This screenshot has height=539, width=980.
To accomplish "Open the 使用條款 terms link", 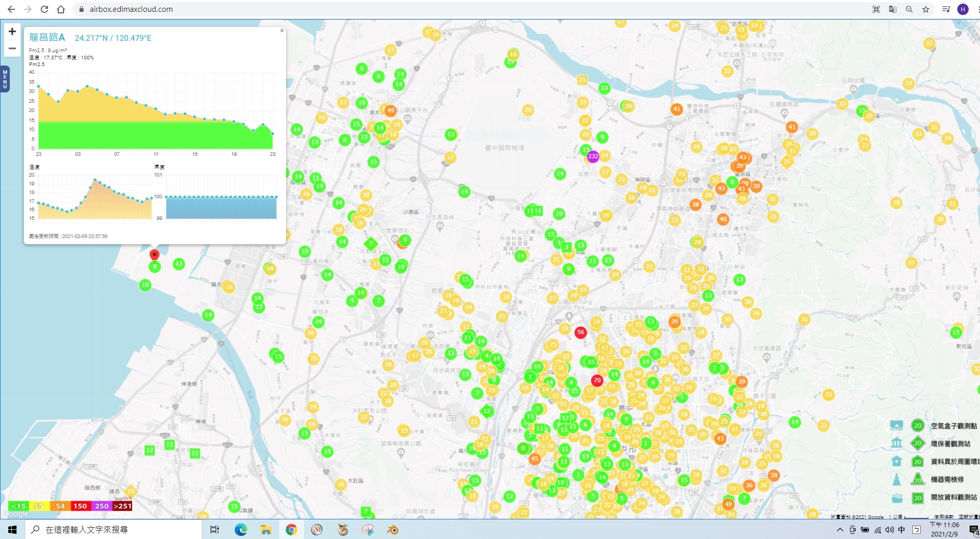I will [x=944, y=516].
